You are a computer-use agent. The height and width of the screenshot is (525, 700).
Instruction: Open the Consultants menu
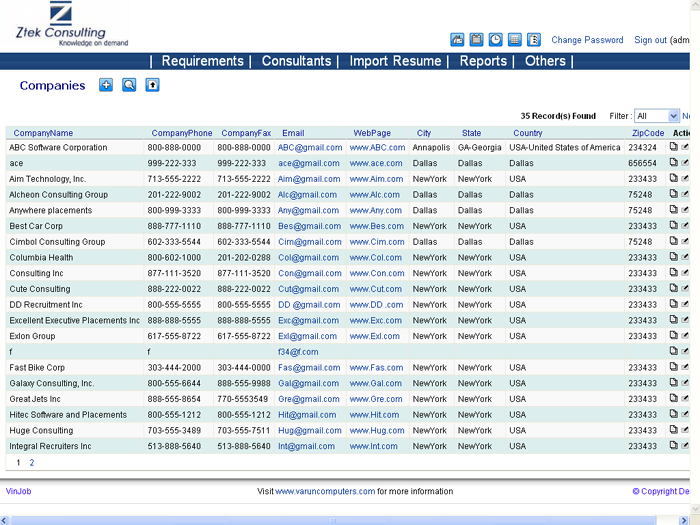pos(296,61)
